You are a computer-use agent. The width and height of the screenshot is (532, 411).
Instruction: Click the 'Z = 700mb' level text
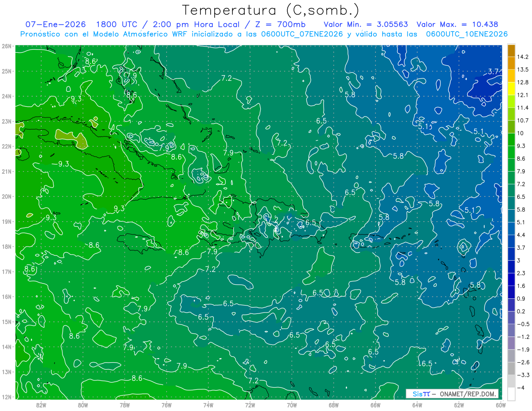coord(279,24)
